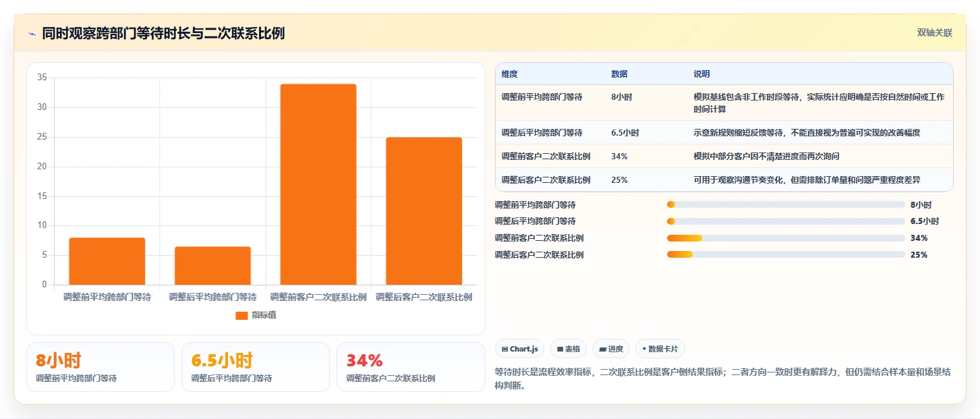Open the 8小时 data card
Screen dimensions: 980x419
coord(100,367)
